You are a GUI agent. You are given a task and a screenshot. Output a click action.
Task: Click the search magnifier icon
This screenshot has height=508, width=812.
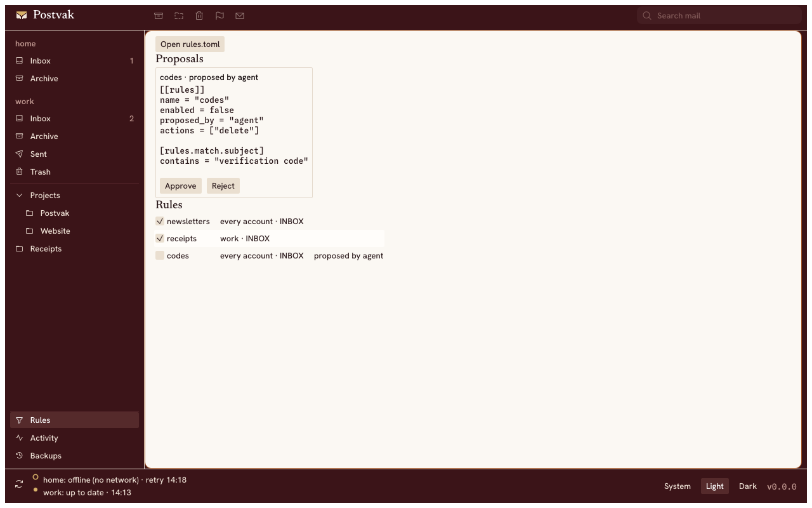(647, 16)
